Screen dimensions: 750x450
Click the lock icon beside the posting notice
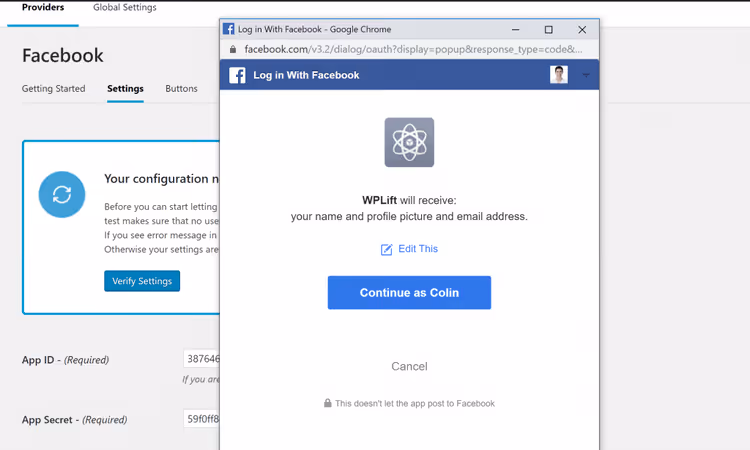(328, 403)
